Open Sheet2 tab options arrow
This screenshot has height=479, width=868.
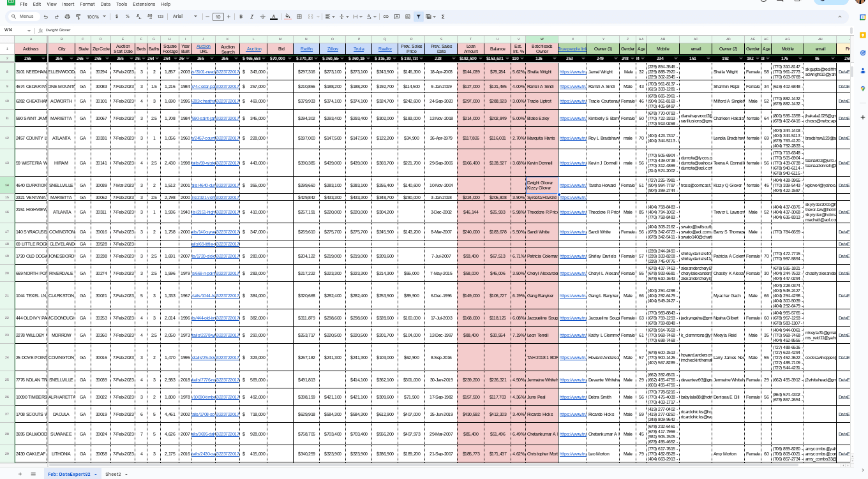(126, 475)
